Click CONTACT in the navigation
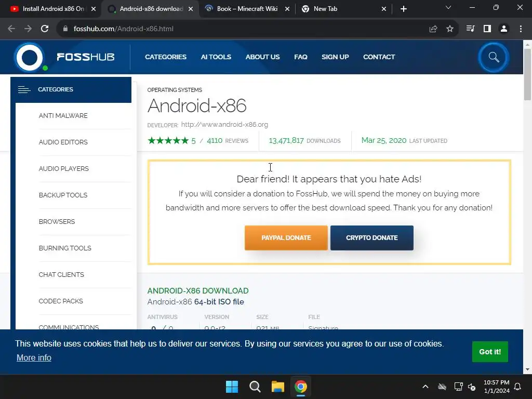This screenshot has width=532, height=399. [379, 57]
